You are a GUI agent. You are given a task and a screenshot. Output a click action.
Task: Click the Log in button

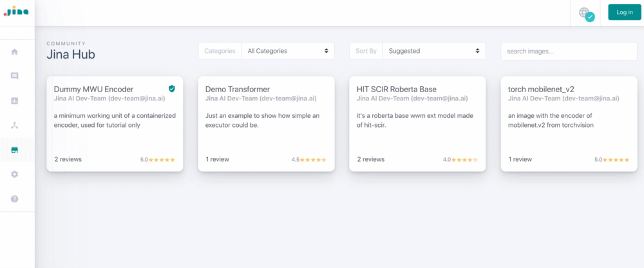[624, 12]
